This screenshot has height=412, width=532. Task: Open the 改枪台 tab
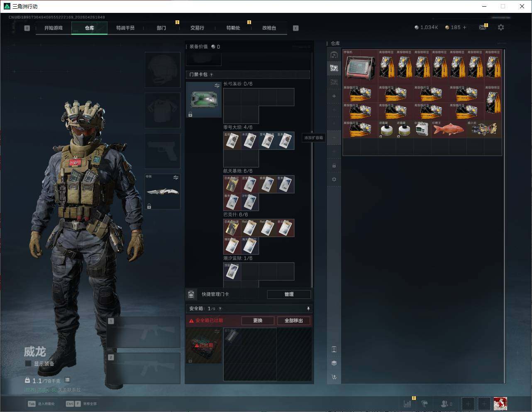269,28
